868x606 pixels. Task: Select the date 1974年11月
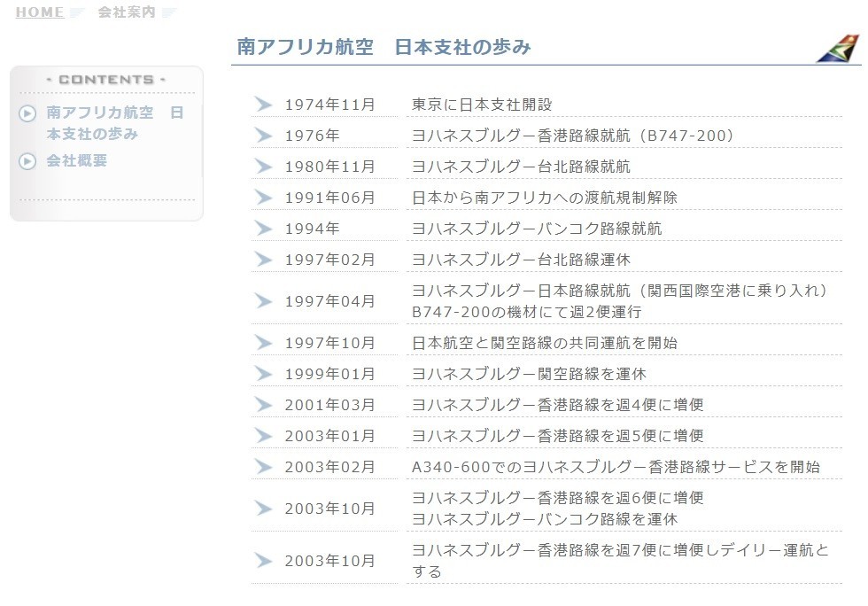point(329,105)
